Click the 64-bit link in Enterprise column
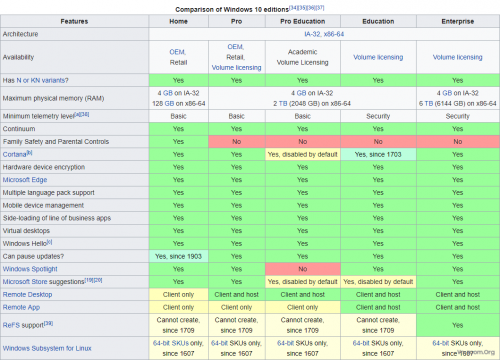The height and width of the screenshot is (360, 500). (441, 343)
